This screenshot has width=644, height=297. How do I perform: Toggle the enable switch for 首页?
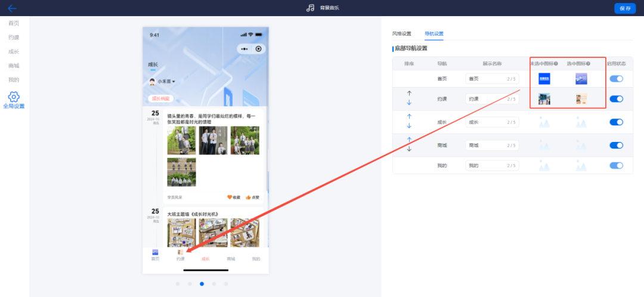tap(616, 79)
